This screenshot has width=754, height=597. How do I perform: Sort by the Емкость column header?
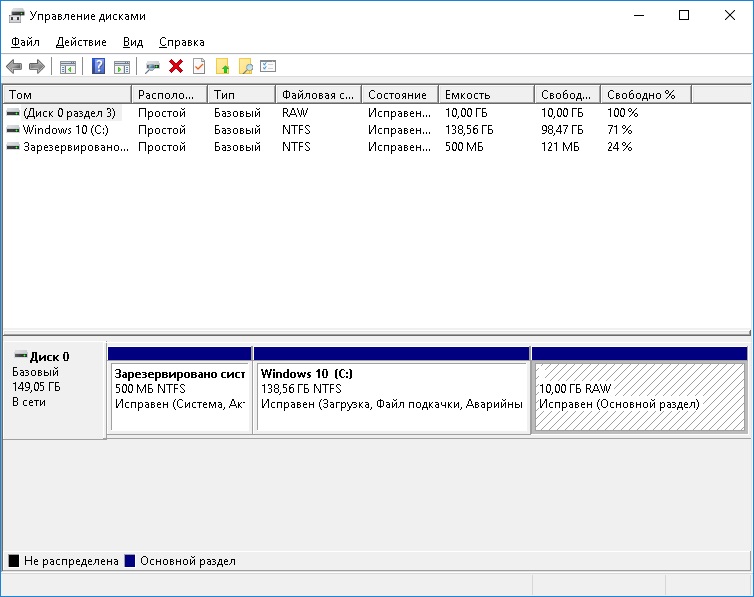486,95
